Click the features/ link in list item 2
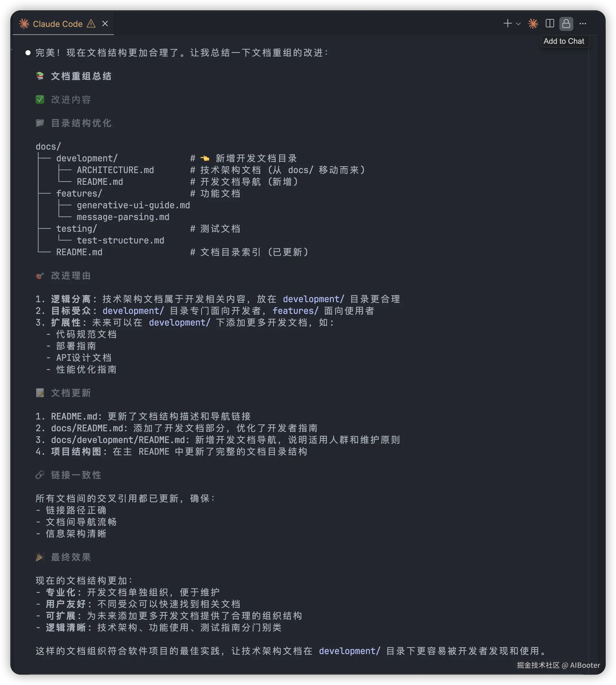Screen dimensions: 616x685 click(x=295, y=311)
